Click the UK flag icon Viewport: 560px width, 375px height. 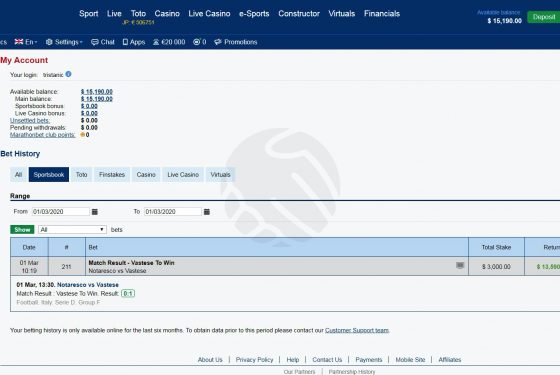tap(19, 42)
